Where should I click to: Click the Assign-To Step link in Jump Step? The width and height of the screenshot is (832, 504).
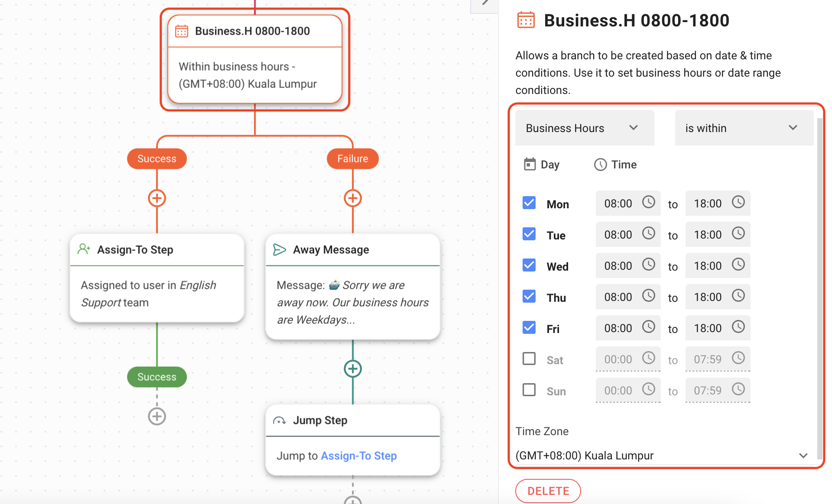tap(359, 456)
